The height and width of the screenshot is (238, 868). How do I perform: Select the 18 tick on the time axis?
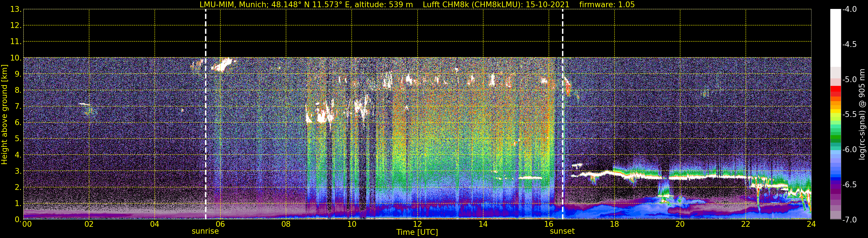[614, 224]
